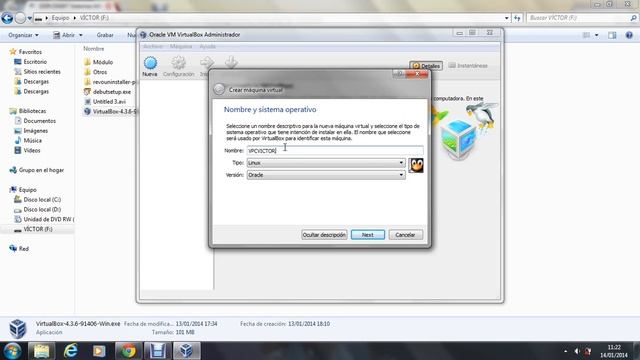Open the Máquina menu in VirtualBox
This screenshot has width=640, height=360.
(x=181, y=47)
